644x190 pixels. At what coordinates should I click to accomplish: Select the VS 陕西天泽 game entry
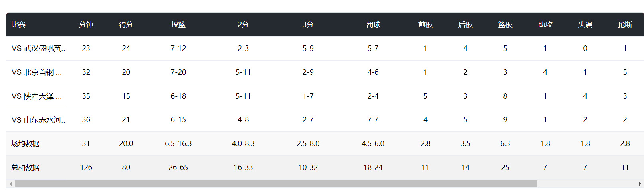point(36,96)
